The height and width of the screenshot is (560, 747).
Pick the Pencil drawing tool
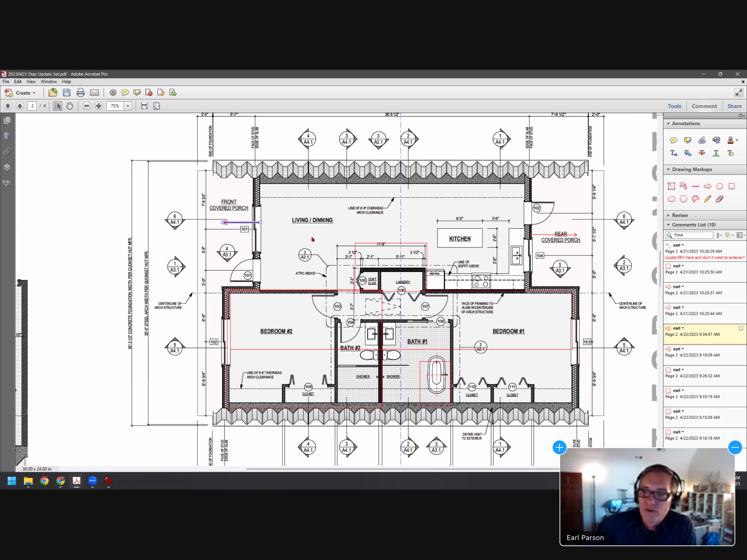(707, 199)
